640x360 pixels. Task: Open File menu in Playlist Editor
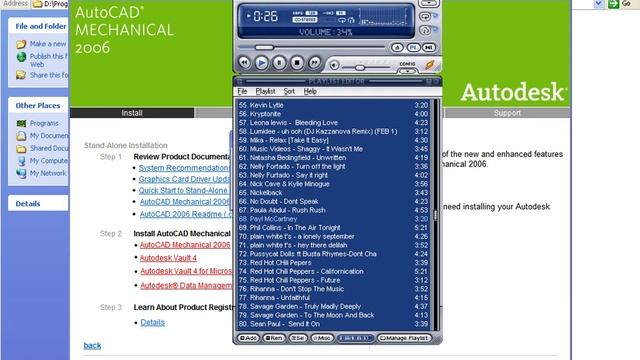242,91
